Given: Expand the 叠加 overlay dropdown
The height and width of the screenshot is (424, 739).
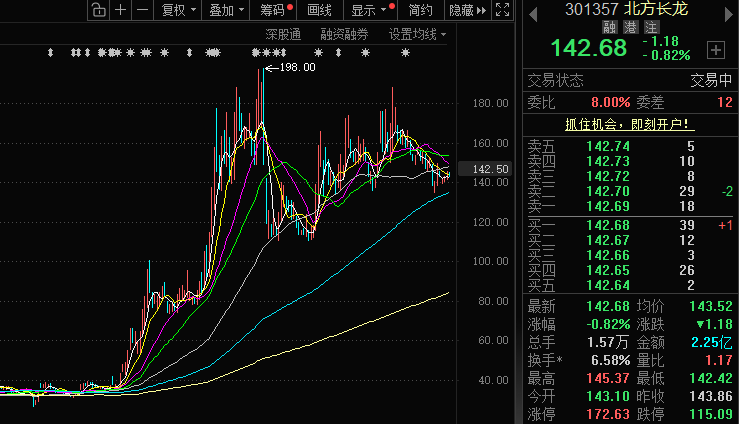Looking at the screenshot, I should [226, 10].
